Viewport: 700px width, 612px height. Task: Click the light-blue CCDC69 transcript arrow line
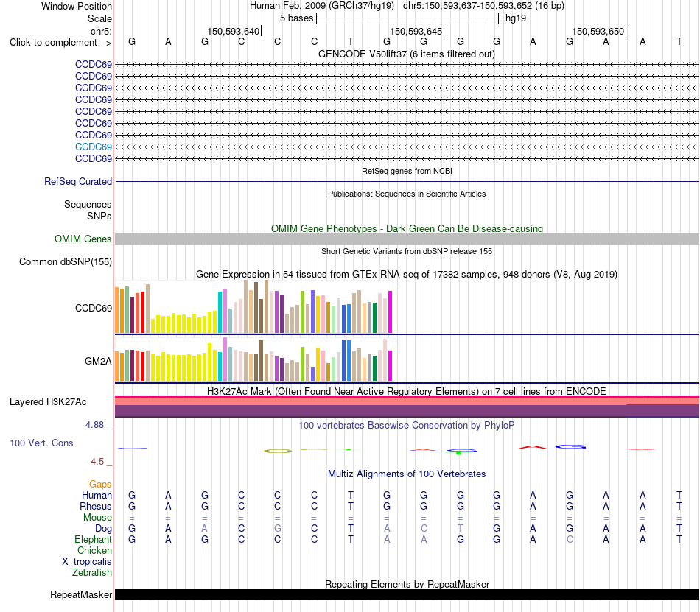[x=407, y=147]
